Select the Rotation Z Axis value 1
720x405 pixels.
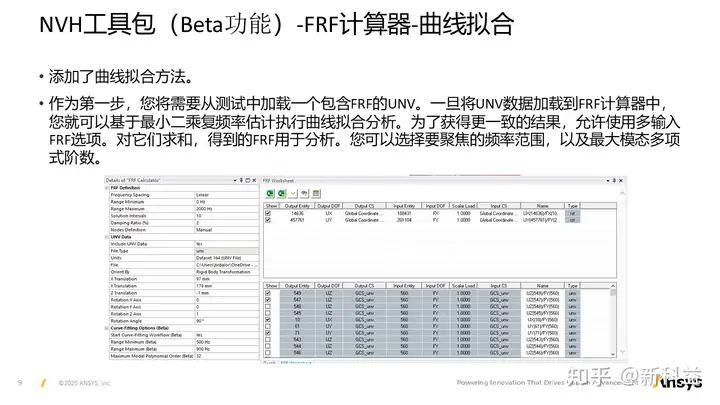[x=227, y=314]
